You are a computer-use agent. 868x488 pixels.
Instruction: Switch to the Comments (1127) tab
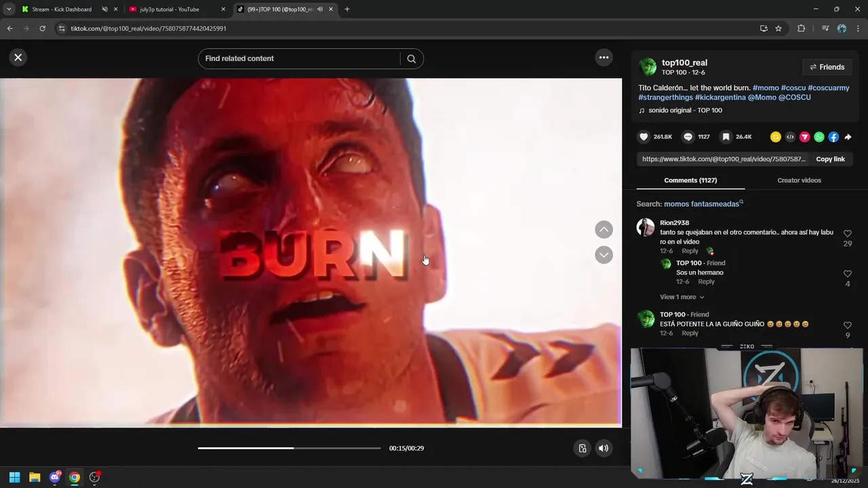690,180
